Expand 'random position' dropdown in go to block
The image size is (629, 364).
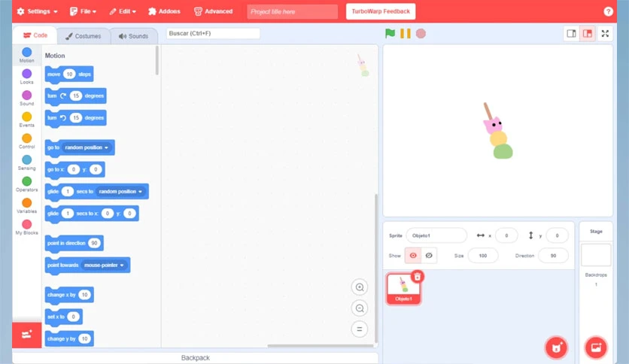87,147
